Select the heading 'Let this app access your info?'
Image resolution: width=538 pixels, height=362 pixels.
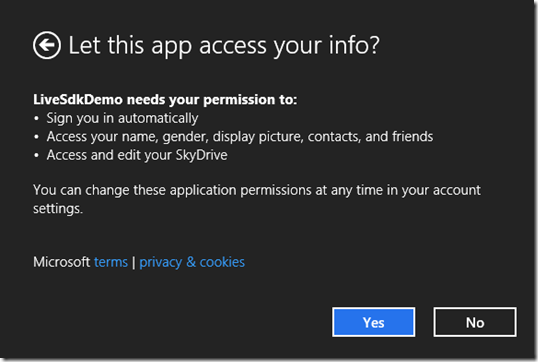click(224, 45)
